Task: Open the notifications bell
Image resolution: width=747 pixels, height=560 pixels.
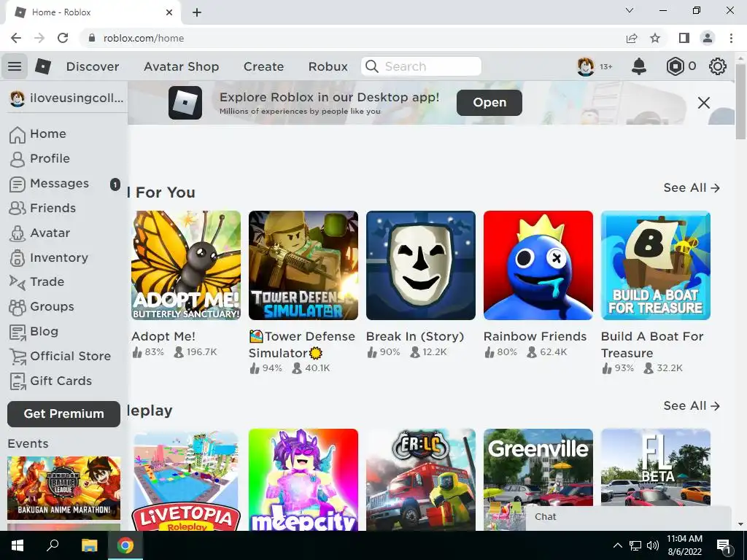Action: pos(639,66)
